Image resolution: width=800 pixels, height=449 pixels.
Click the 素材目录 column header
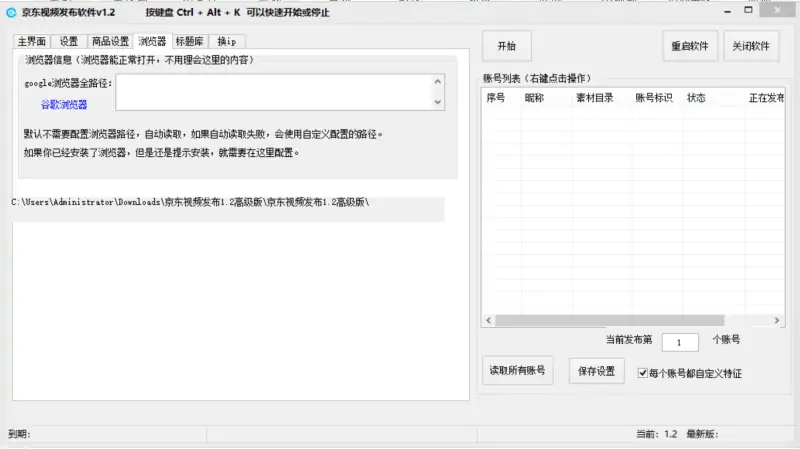point(594,98)
